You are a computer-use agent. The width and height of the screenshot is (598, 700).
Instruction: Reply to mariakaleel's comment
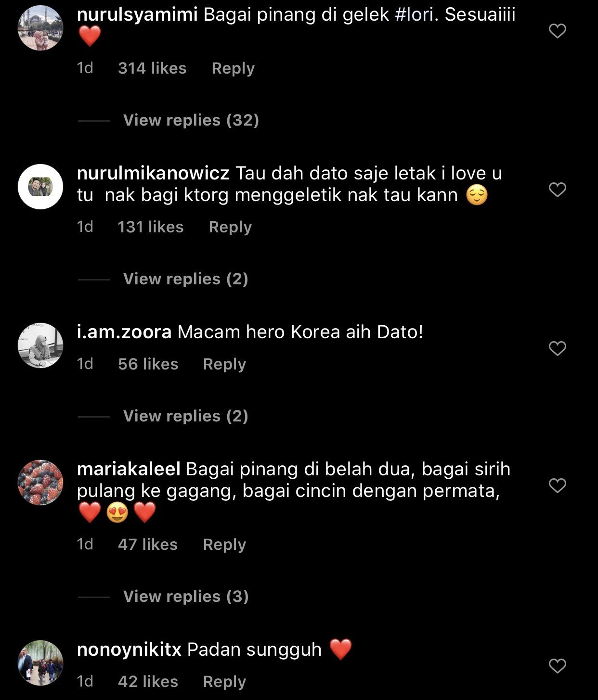tap(224, 545)
